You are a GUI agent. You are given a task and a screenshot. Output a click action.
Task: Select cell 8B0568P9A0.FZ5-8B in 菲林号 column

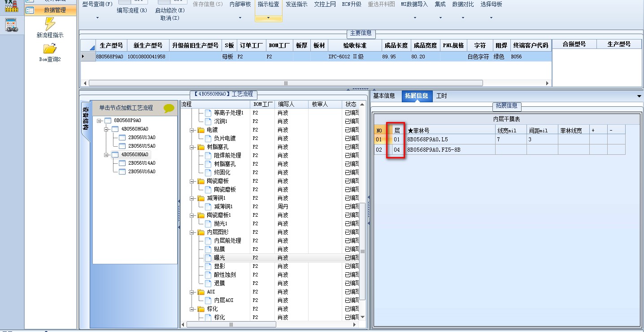click(x=450, y=150)
